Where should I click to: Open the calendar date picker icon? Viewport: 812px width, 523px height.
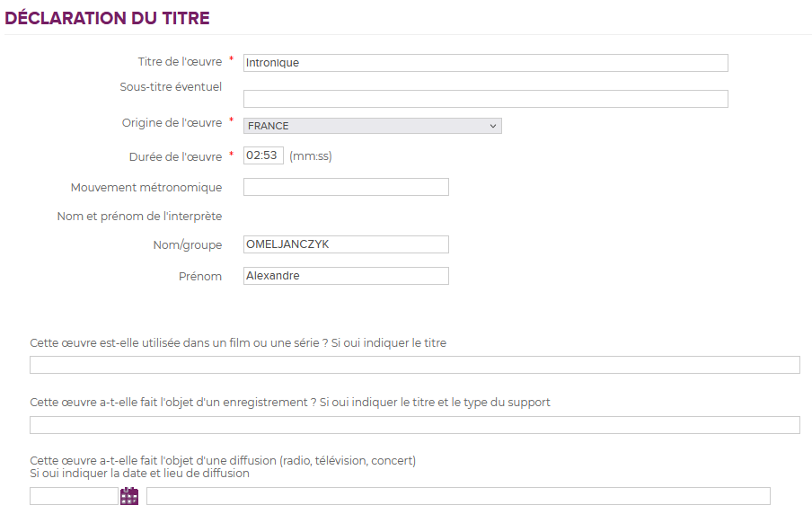tap(129, 496)
